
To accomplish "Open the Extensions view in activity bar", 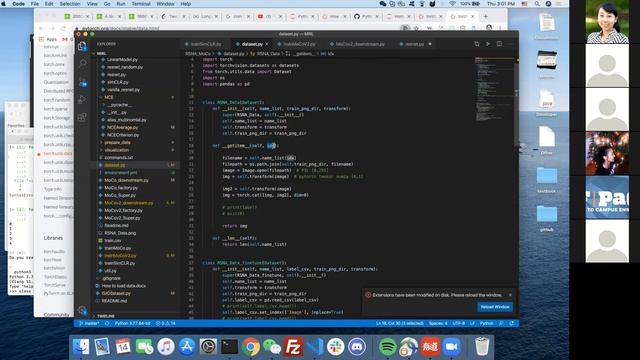I will point(82,118).
